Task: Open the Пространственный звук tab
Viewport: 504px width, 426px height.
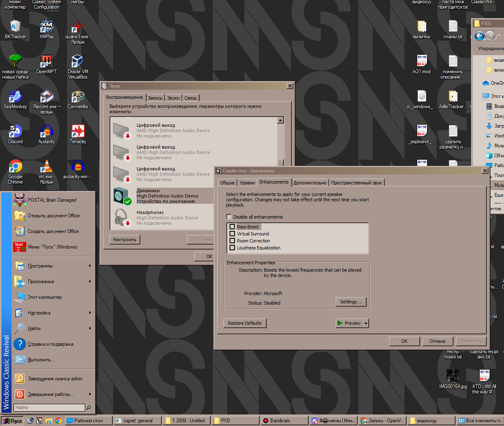Action: click(357, 183)
